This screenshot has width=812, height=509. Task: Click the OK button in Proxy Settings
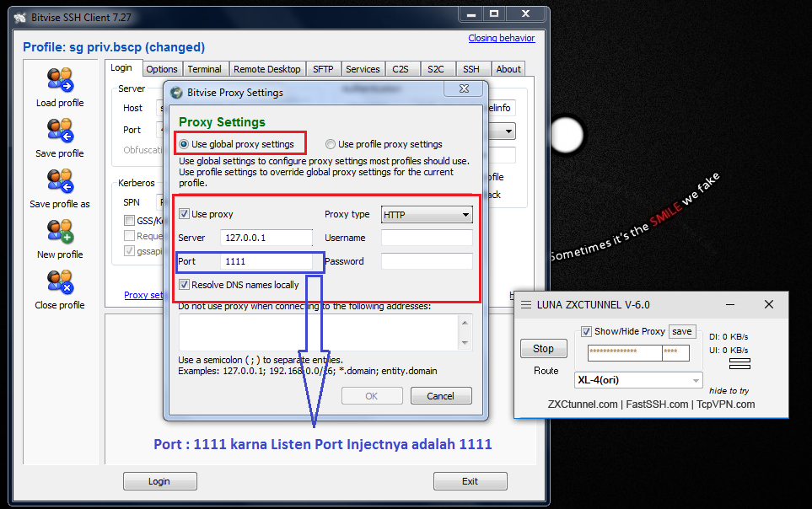(x=372, y=396)
